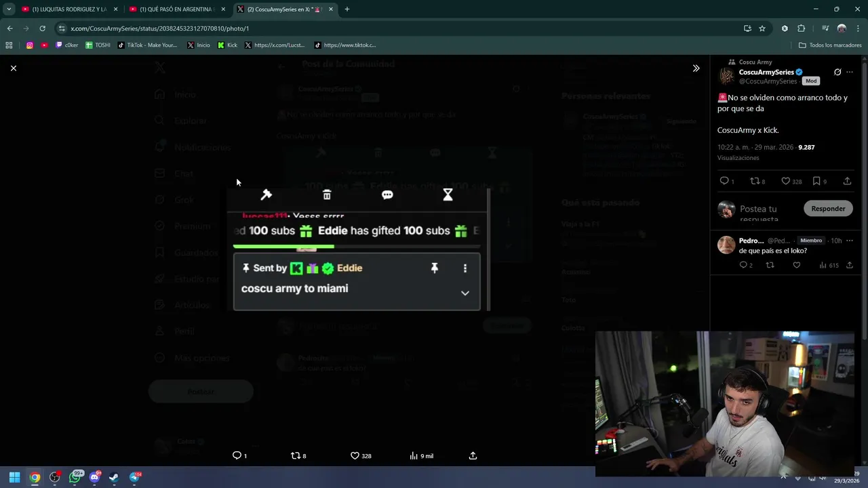Open the 9 mil views analytics below photo
Image resolution: width=868 pixels, height=488 pixels.
421,455
